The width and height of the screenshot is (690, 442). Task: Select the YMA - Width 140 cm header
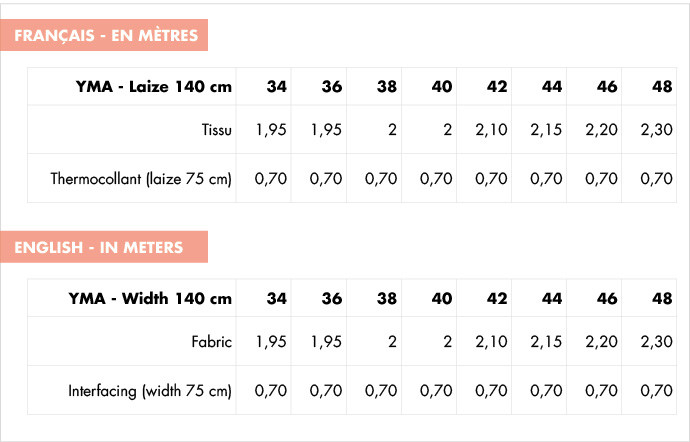pos(150,298)
